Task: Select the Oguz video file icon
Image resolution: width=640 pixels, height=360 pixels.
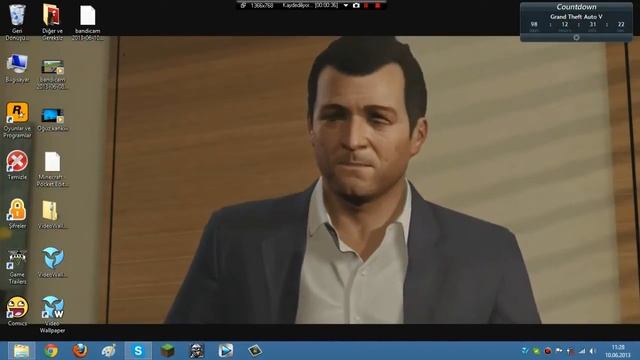Action: pos(52,116)
